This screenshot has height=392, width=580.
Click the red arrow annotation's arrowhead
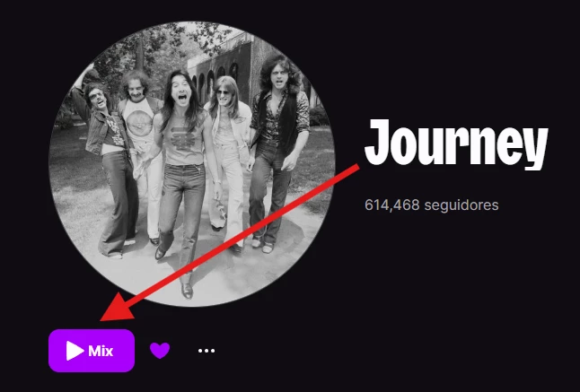point(117,308)
